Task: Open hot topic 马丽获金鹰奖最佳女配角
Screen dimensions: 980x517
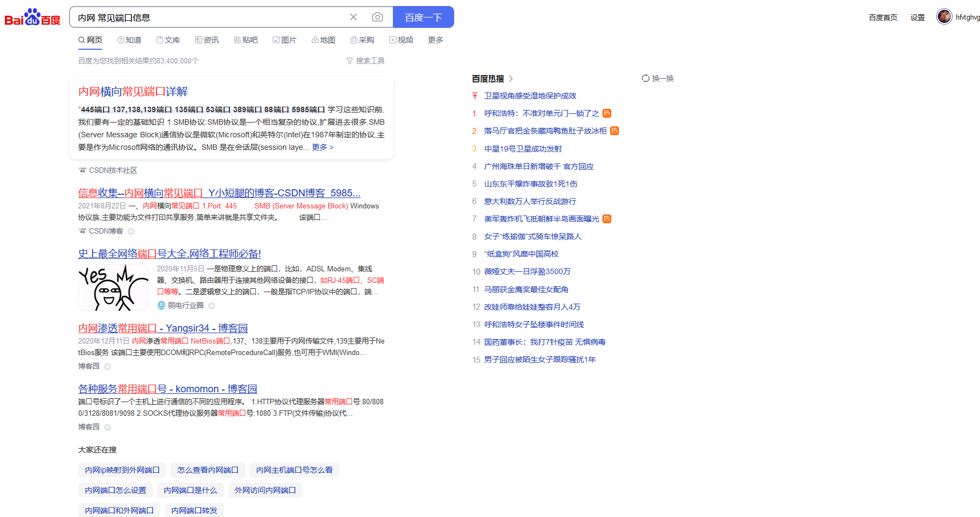Action: click(x=526, y=289)
